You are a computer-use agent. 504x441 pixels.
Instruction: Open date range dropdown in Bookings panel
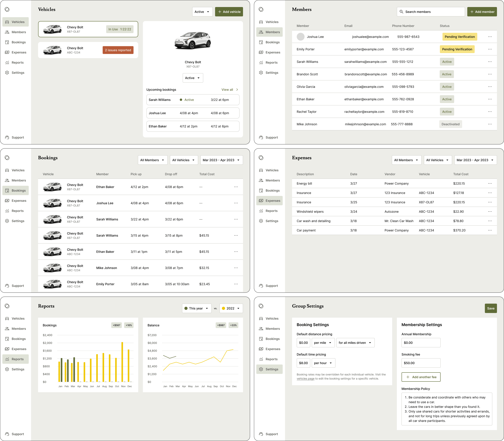222,160
